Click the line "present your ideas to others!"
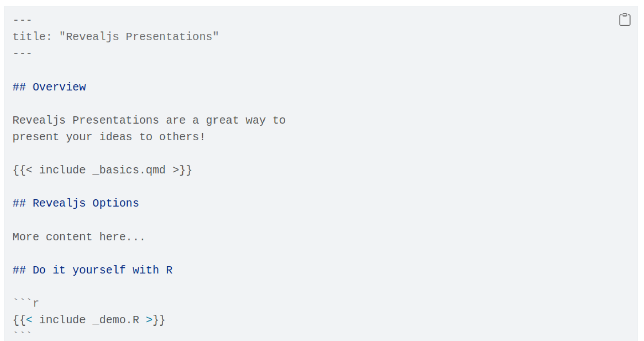This screenshot has width=644, height=341. coord(109,137)
